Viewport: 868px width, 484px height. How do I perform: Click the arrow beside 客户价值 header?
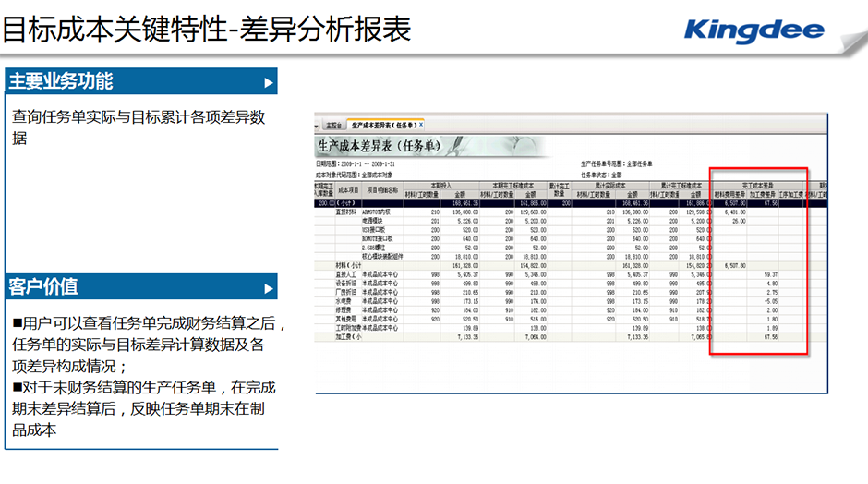pos(269,288)
